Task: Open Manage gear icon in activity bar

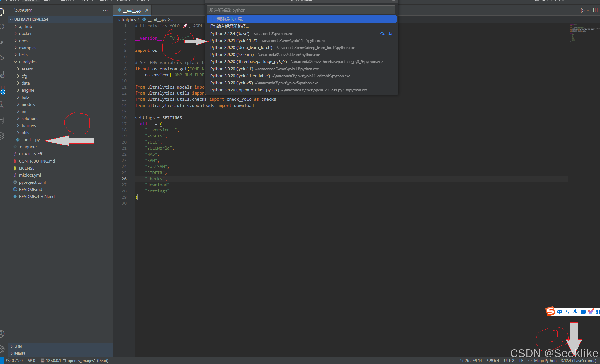Action: [2, 349]
